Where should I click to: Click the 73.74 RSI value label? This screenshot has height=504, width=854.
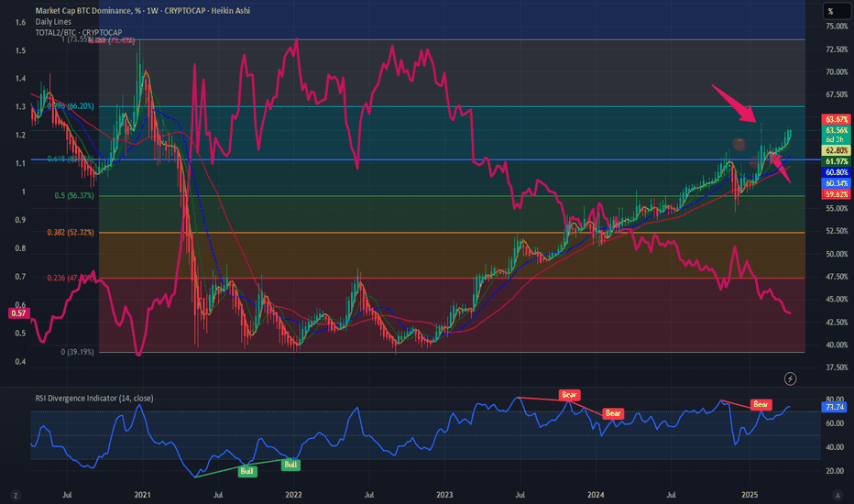point(835,407)
